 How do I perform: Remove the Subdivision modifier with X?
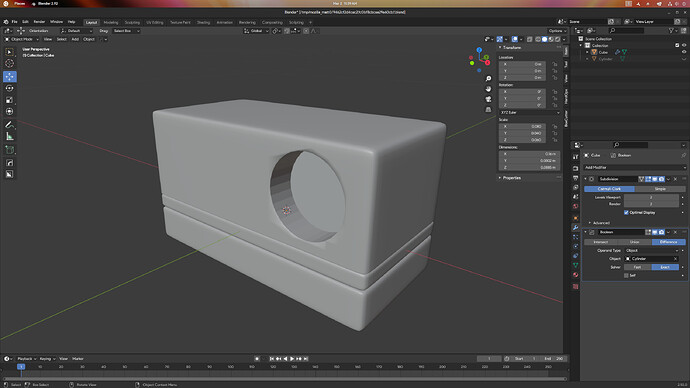point(675,179)
